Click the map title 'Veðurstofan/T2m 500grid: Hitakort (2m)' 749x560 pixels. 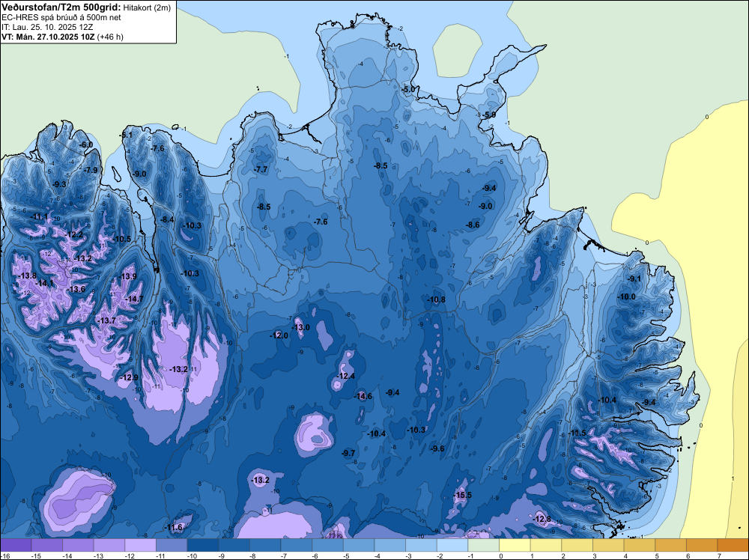[86, 7]
